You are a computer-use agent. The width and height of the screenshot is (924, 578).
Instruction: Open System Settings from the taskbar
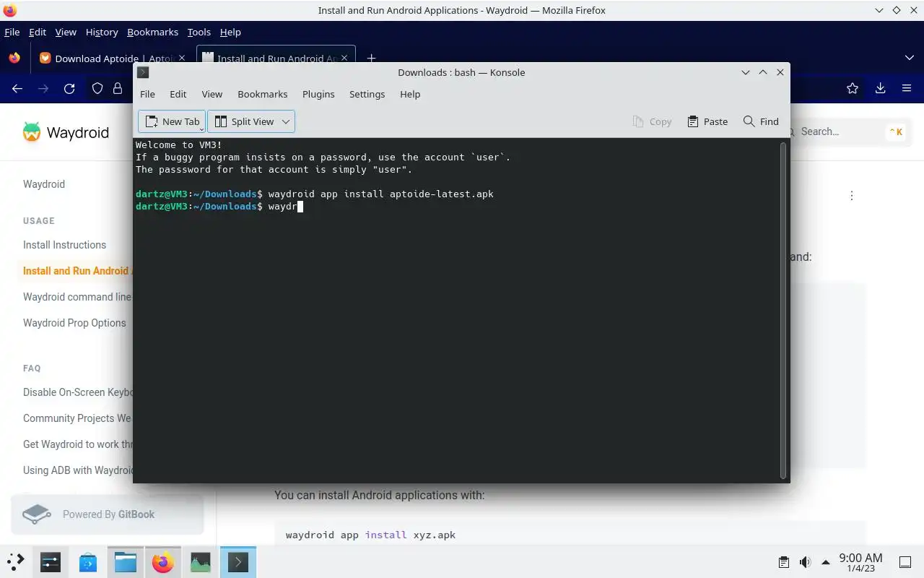click(x=51, y=562)
